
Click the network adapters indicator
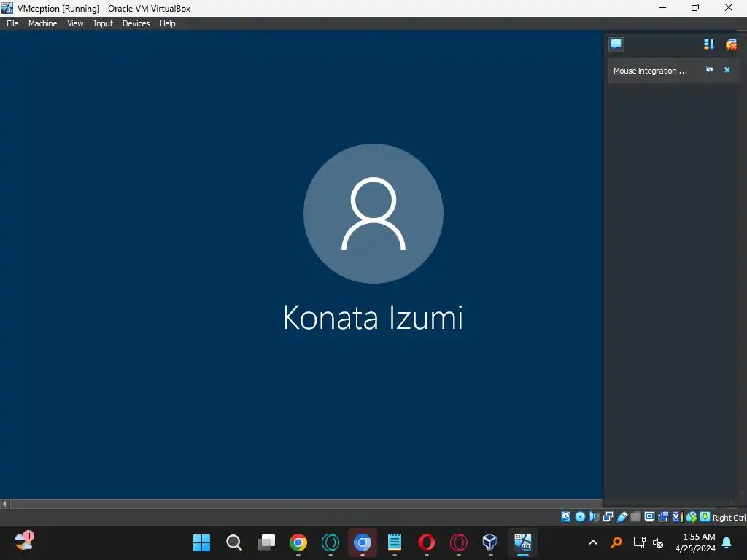tap(608, 517)
